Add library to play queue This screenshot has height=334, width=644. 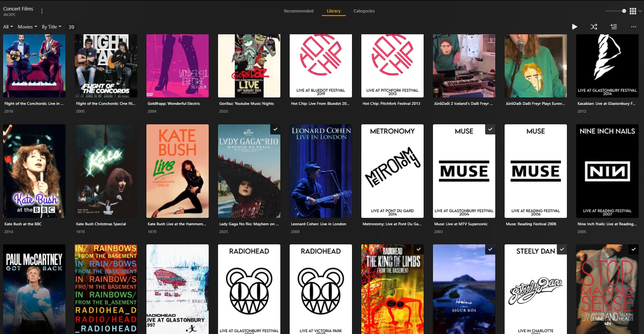[614, 27]
